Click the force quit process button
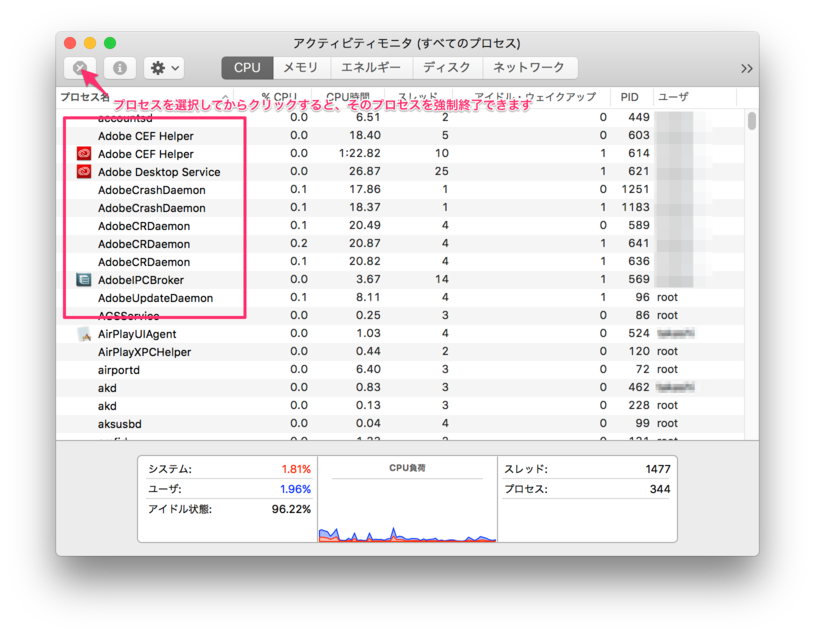The image size is (815, 636). tap(80, 68)
